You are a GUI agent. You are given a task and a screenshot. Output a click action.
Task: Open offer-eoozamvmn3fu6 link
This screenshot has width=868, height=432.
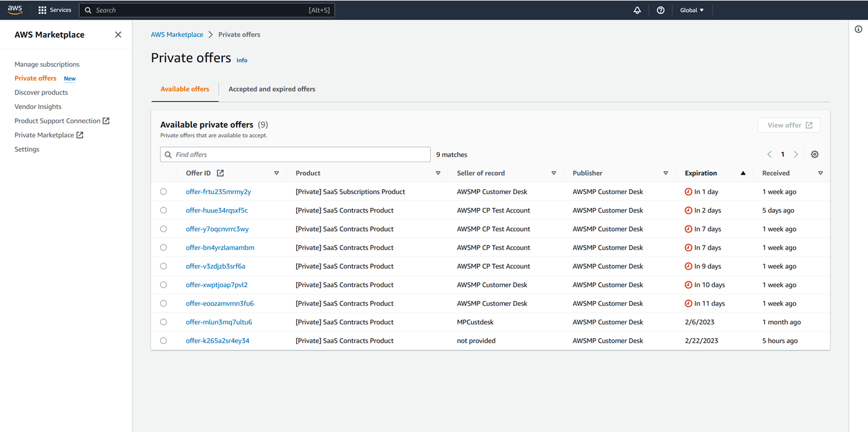(x=220, y=303)
